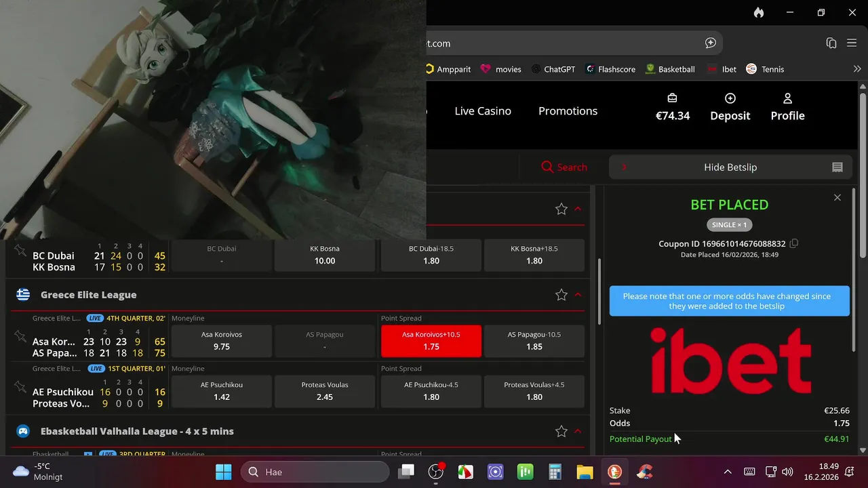868x488 pixels.
Task: Open the Basketball bookmark
Action: (x=670, y=69)
